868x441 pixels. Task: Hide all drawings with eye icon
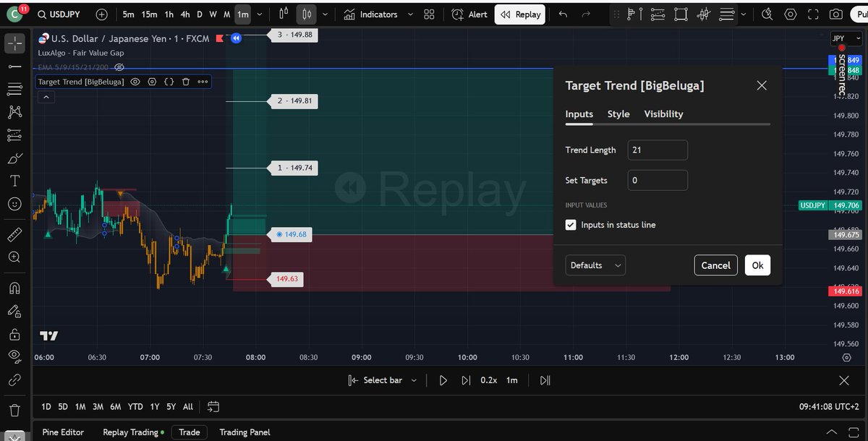(14, 356)
